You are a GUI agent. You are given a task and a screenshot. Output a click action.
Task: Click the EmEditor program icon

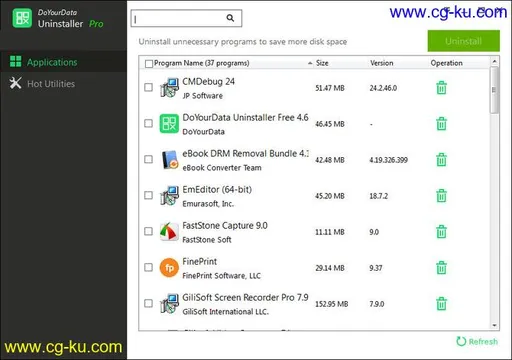coord(169,196)
